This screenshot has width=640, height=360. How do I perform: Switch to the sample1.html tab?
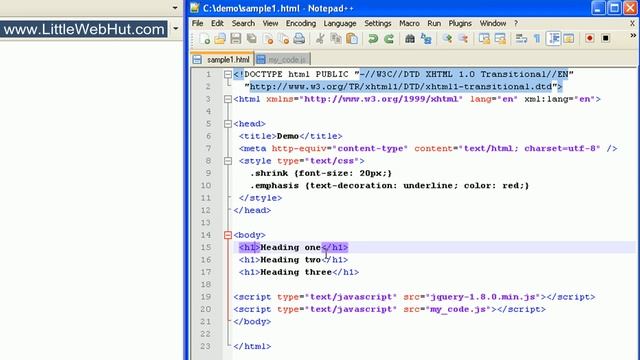pyautogui.click(x=222, y=60)
